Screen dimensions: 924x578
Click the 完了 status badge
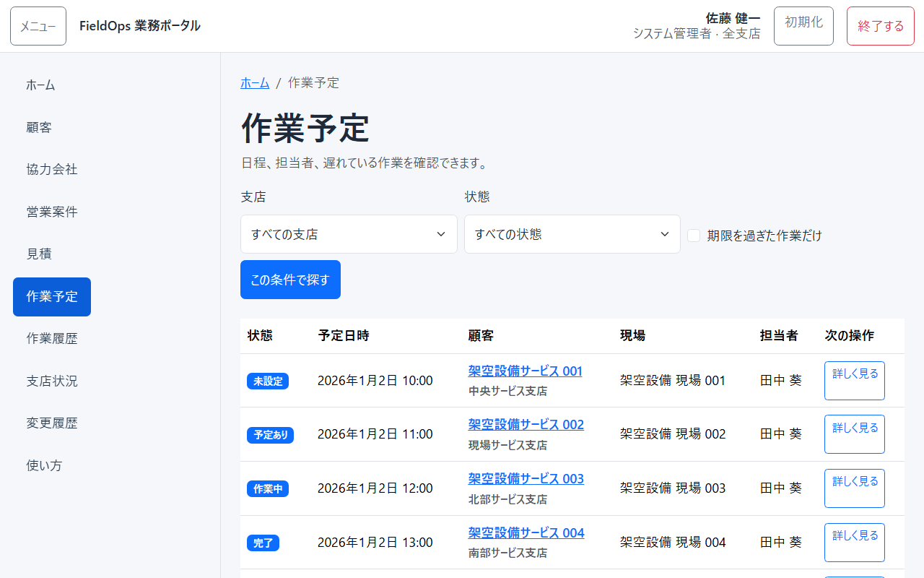[x=263, y=543]
